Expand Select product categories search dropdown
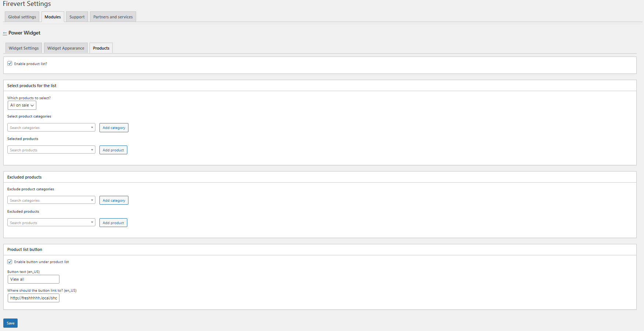This screenshot has height=331, width=644. click(51, 127)
